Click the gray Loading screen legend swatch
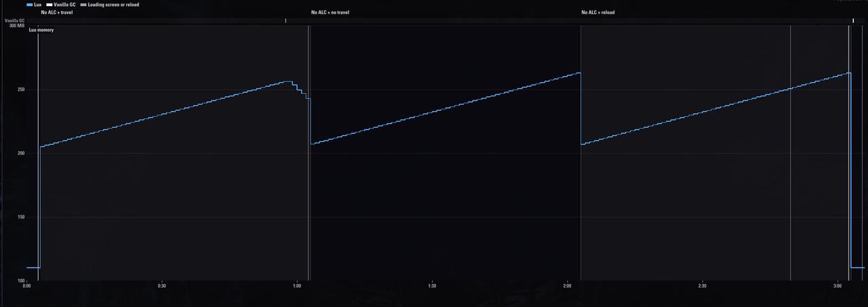 (x=83, y=5)
